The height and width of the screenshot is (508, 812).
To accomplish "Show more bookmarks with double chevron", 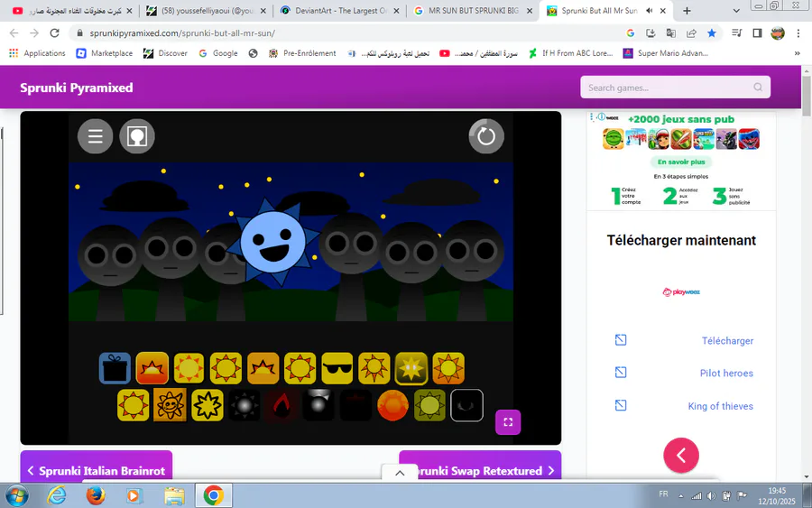I will tap(797, 53).
